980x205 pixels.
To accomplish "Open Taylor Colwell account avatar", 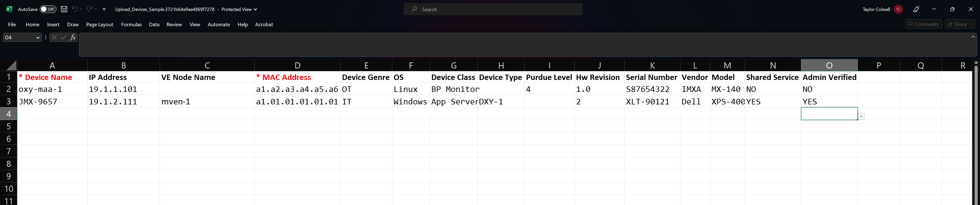I will click(898, 9).
